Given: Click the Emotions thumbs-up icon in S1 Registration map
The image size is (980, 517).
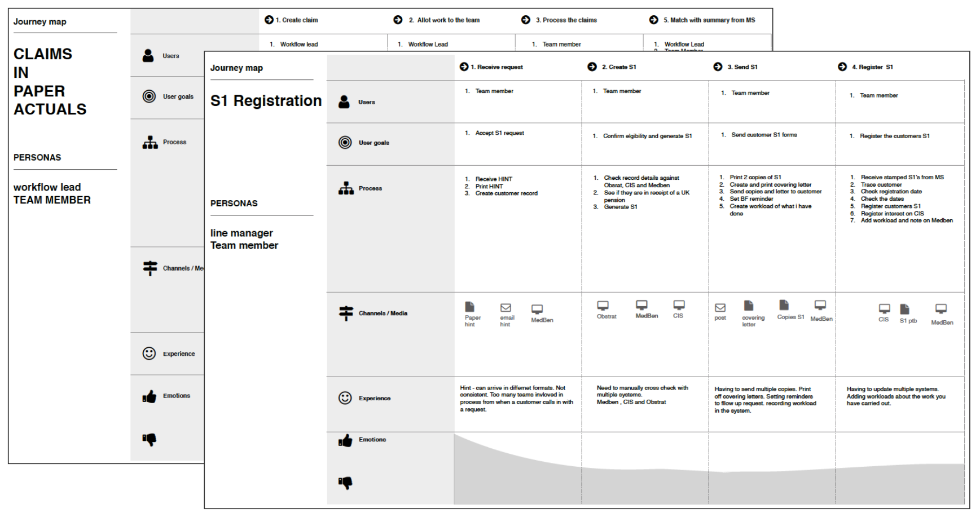Looking at the screenshot, I should [345, 440].
